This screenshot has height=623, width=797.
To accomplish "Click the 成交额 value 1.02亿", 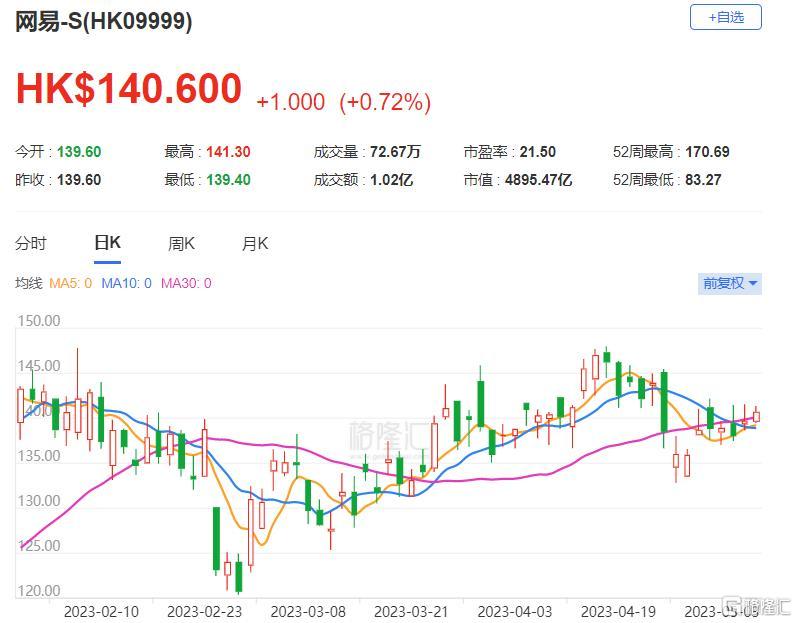I will [x=391, y=179].
